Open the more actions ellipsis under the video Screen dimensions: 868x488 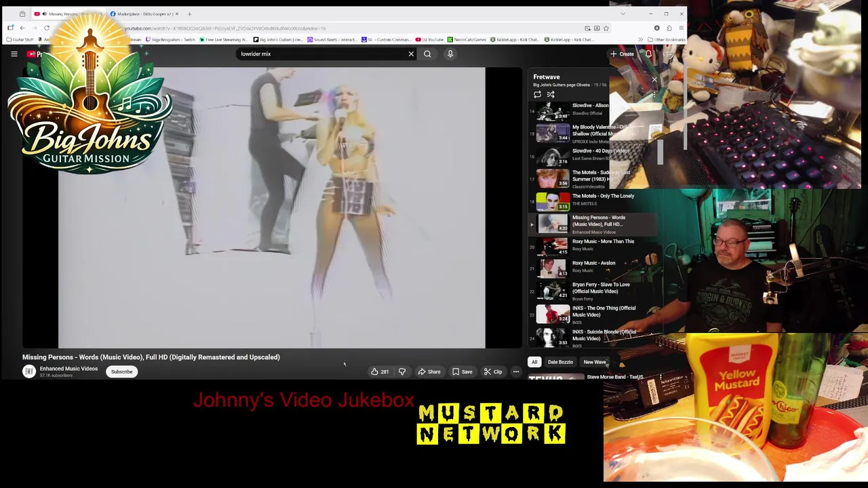[516, 371]
